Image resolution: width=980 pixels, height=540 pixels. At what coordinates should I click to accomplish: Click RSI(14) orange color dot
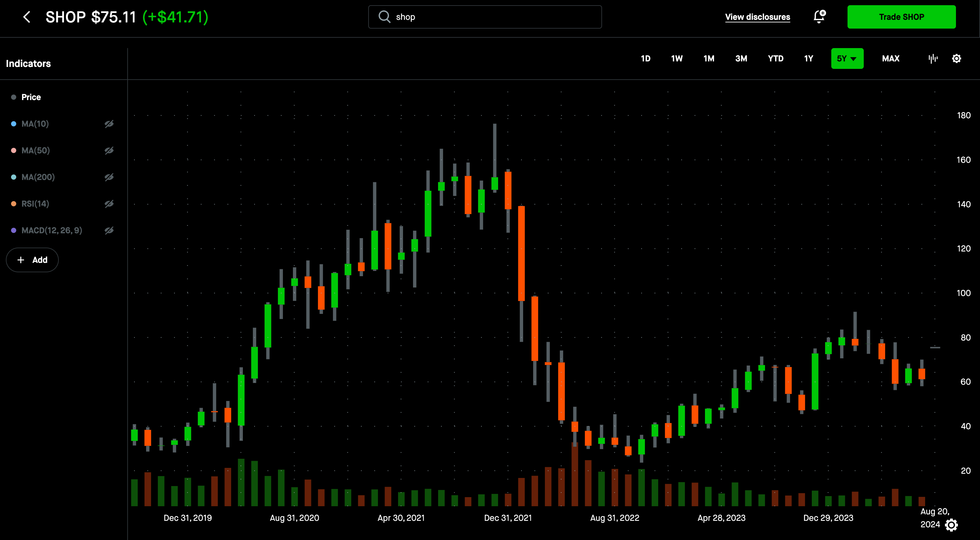tap(14, 204)
